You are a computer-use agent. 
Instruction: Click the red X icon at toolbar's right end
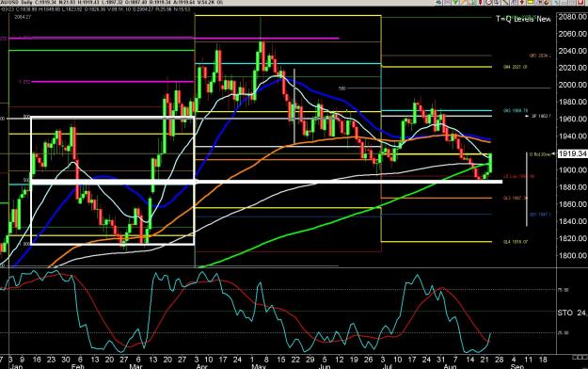(x=580, y=2)
